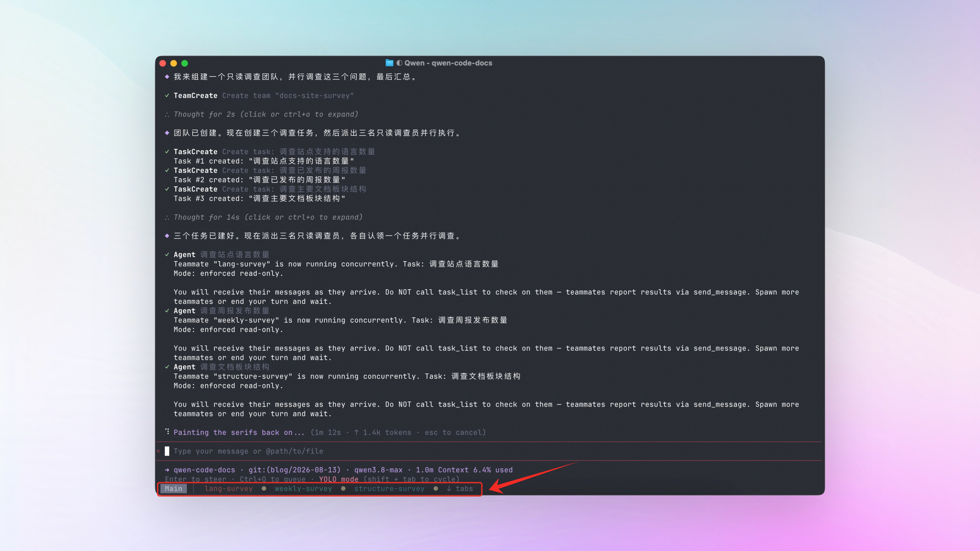This screenshot has height=551, width=980.
Task: Click the half-circle icon beside Qwen title
Action: click(399, 63)
